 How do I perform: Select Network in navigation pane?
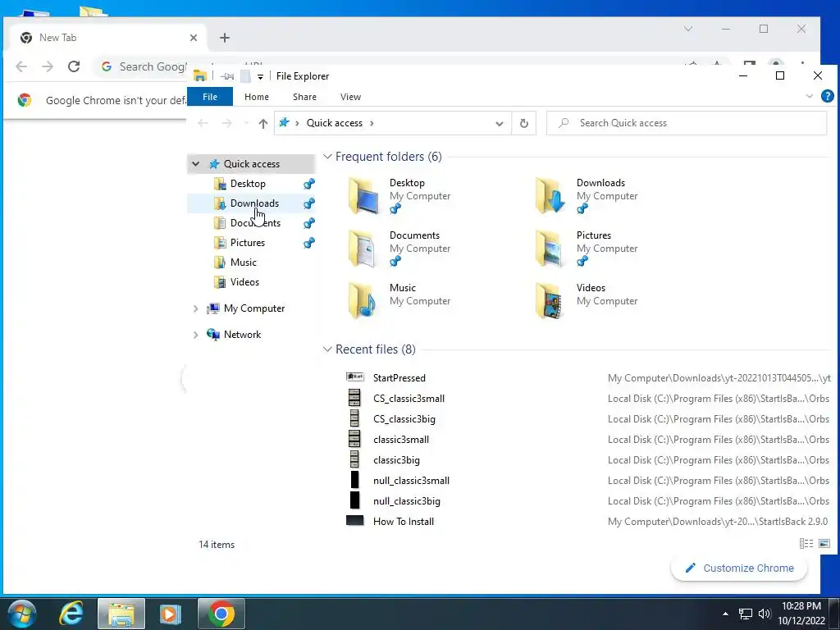242,335
